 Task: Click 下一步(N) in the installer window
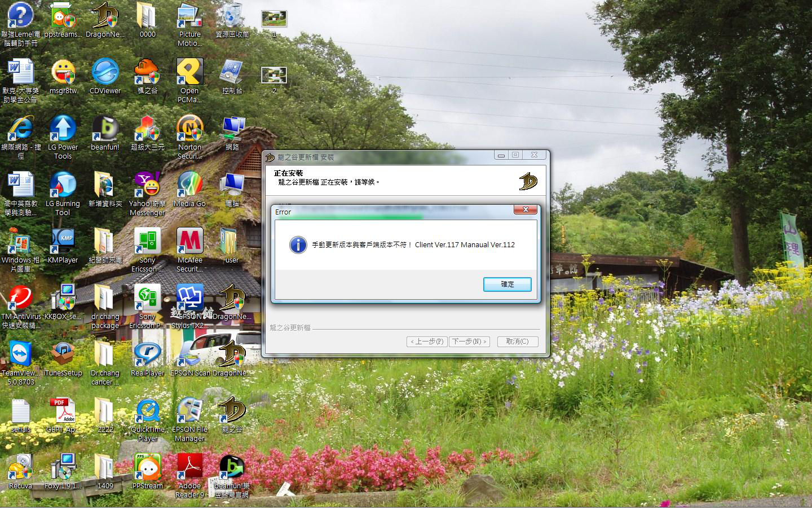coord(469,341)
